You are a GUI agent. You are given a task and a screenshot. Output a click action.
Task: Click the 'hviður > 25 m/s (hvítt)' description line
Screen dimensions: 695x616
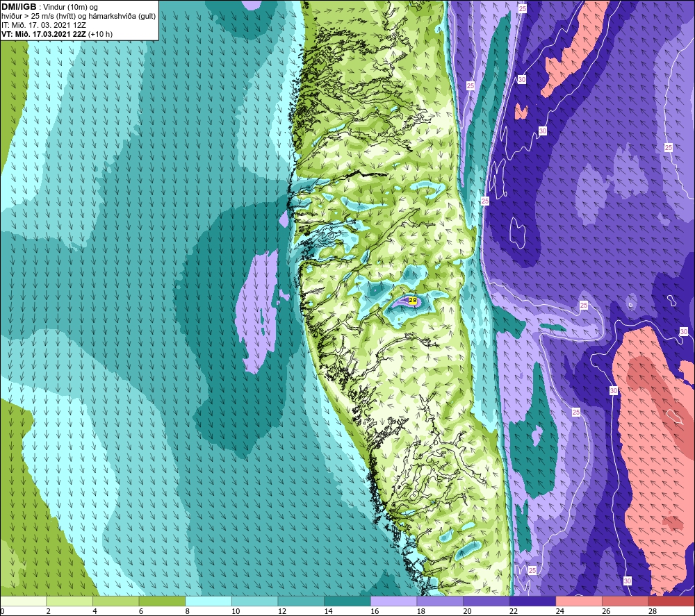[79, 17]
